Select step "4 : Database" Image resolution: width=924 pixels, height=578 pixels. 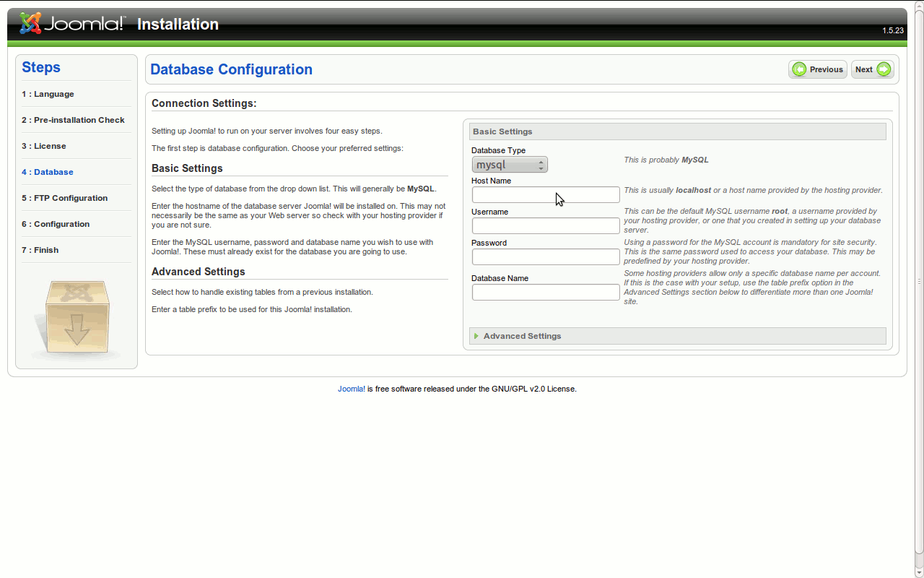click(48, 172)
